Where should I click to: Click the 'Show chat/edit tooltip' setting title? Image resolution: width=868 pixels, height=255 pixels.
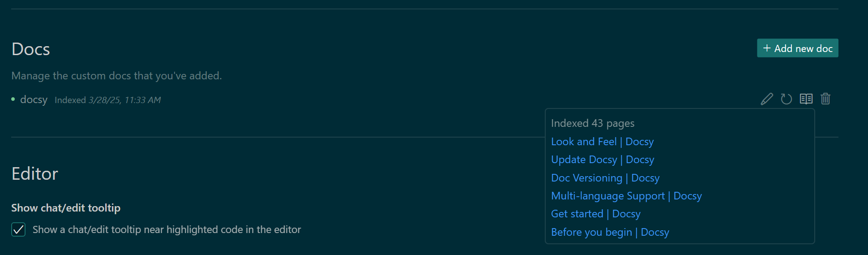(66, 208)
